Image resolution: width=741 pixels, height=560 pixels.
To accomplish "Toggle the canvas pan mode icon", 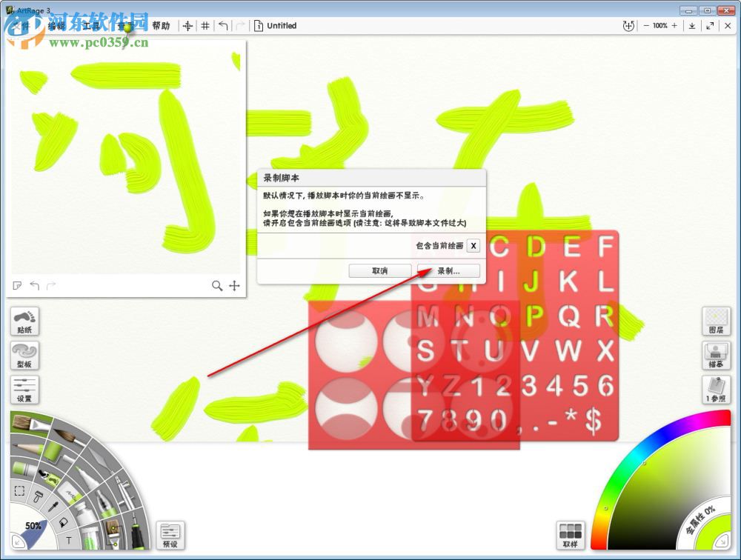I will [x=187, y=24].
